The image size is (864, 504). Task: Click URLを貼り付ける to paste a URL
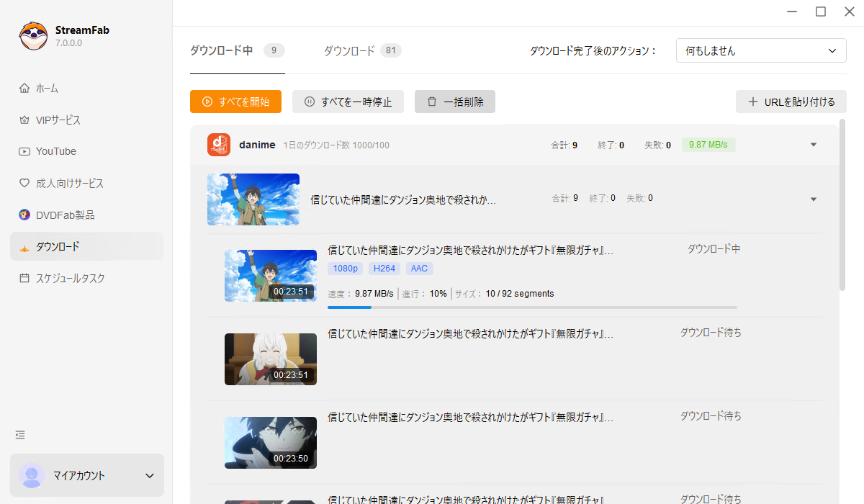(791, 102)
